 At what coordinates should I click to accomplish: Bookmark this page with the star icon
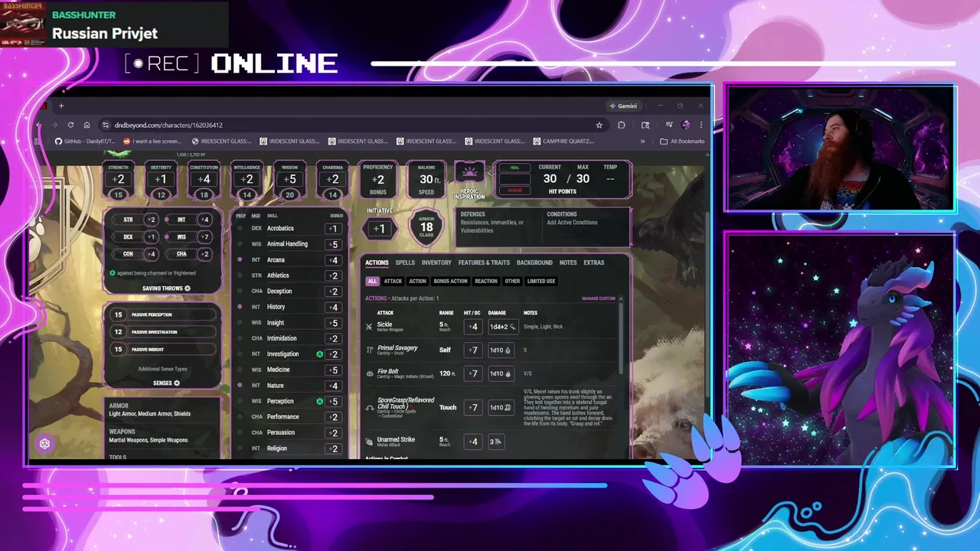tap(599, 125)
